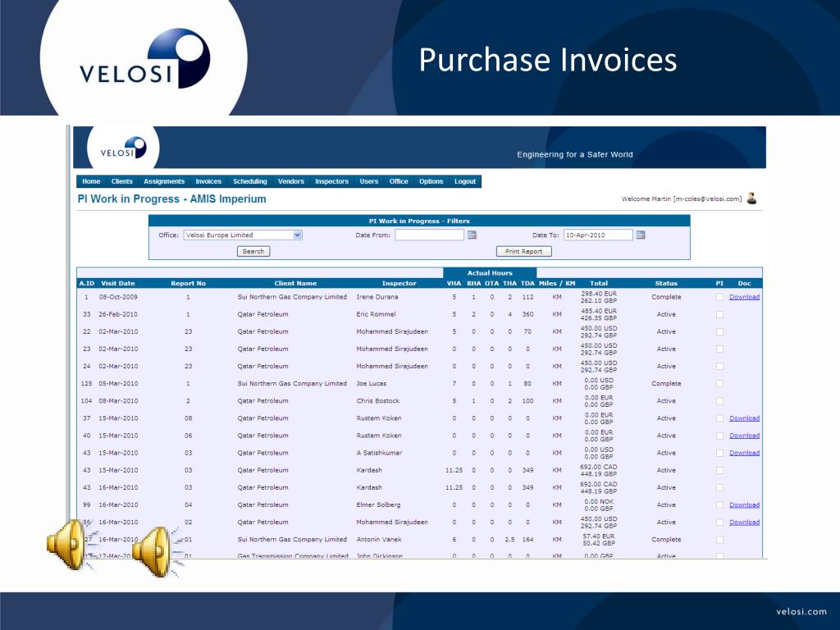
Task: Click the Print Report button
Action: point(524,251)
